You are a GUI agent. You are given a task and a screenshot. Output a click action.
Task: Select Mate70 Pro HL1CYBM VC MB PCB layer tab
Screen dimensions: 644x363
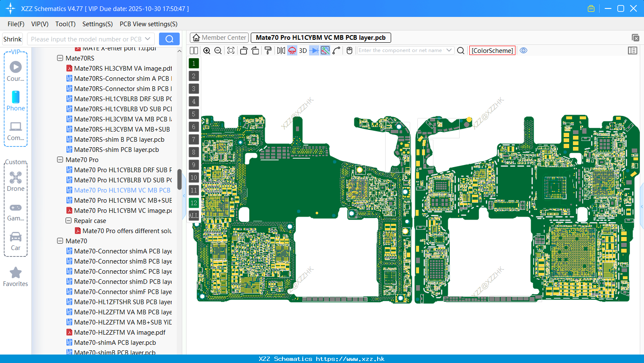pos(321,38)
